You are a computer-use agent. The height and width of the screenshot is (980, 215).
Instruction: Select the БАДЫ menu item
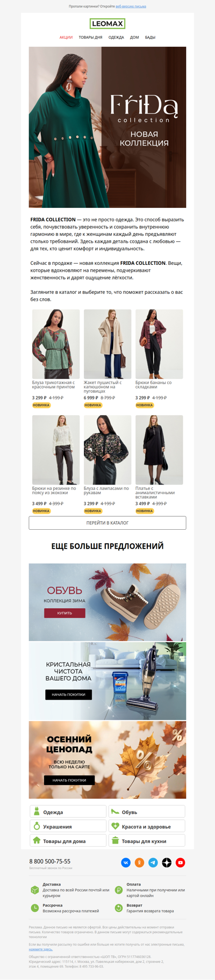[x=150, y=38]
